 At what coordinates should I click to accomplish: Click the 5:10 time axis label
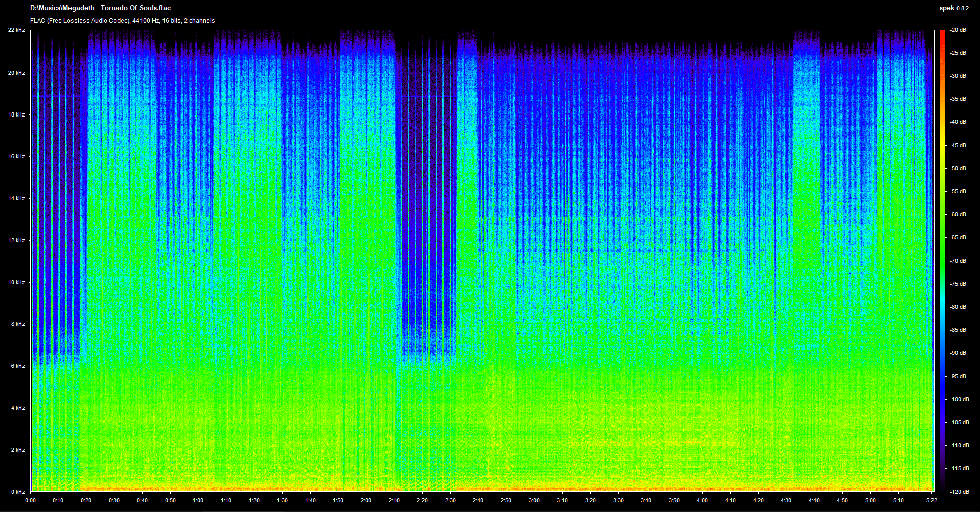pyautogui.click(x=899, y=501)
